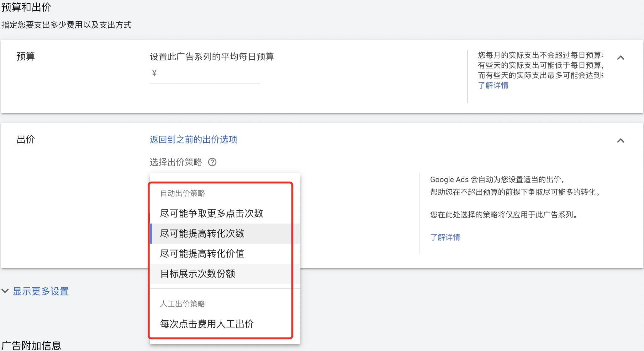Click the 出价 section title label
Viewport: 644px width, 351px height.
click(25, 139)
